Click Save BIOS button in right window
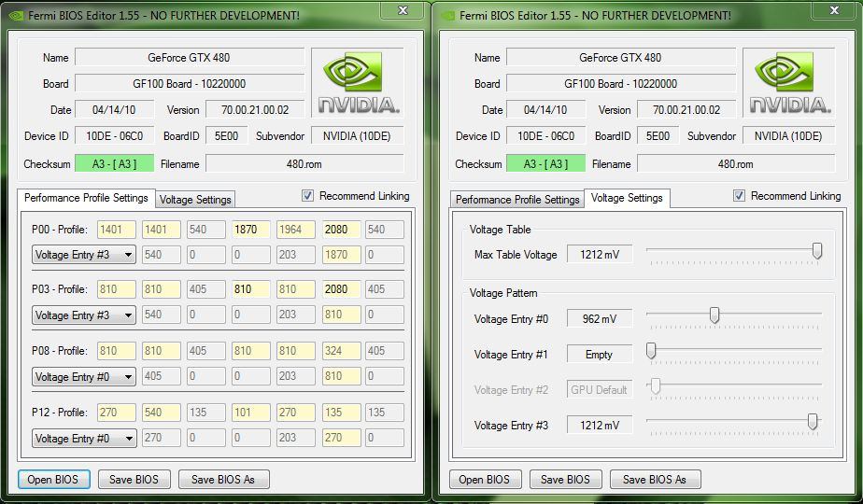Image resolution: width=863 pixels, height=504 pixels. click(x=565, y=479)
